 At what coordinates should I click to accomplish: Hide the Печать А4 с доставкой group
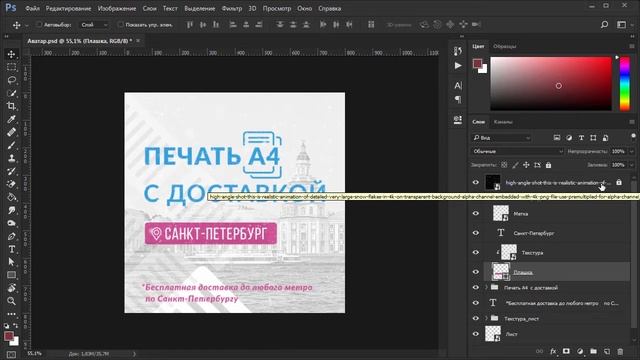pos(476,287)
